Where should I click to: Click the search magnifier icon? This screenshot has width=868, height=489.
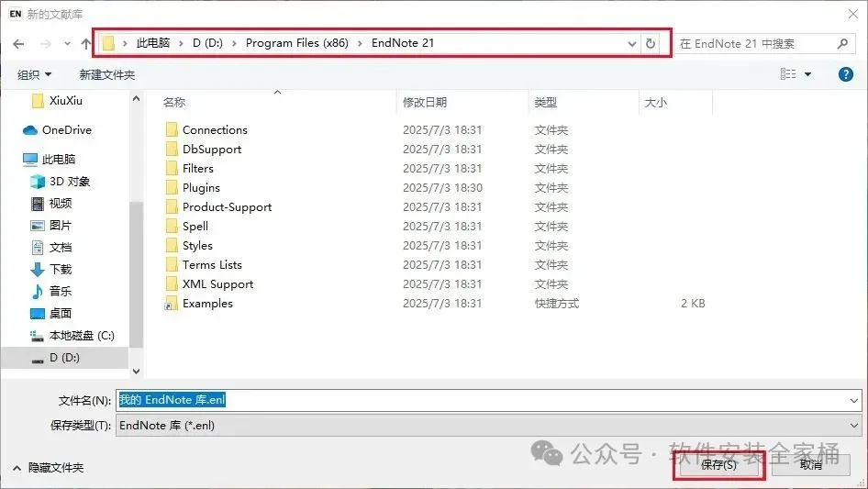tap(842, 43)
